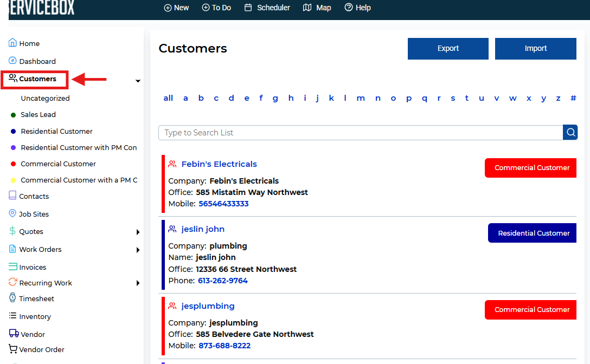This screenshot has width=590, height=364.
Task: Click the ServiceBox logo
Action: click(x=41, y=8)
